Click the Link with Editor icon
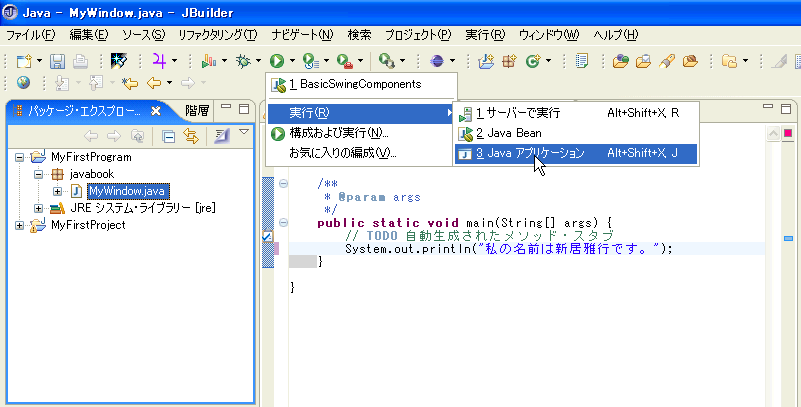 (188, 135)
